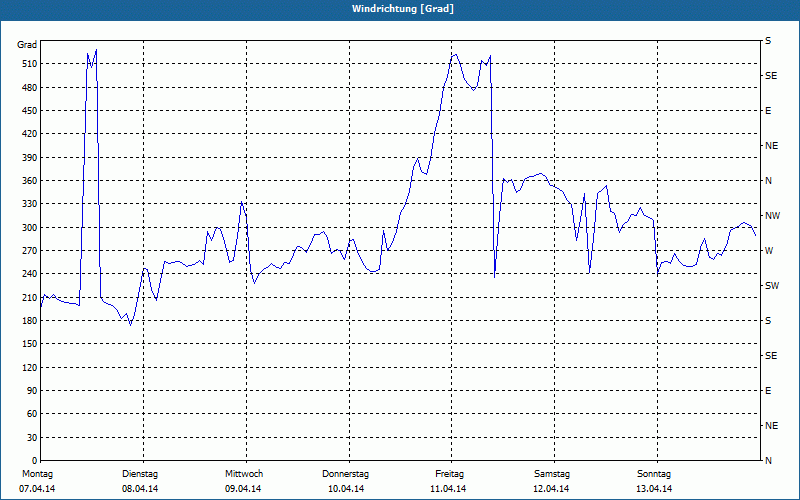This screenshot has height=500, width=800.
Task: Select the 210 y-axis tick label
Action: tap(29, 297)
